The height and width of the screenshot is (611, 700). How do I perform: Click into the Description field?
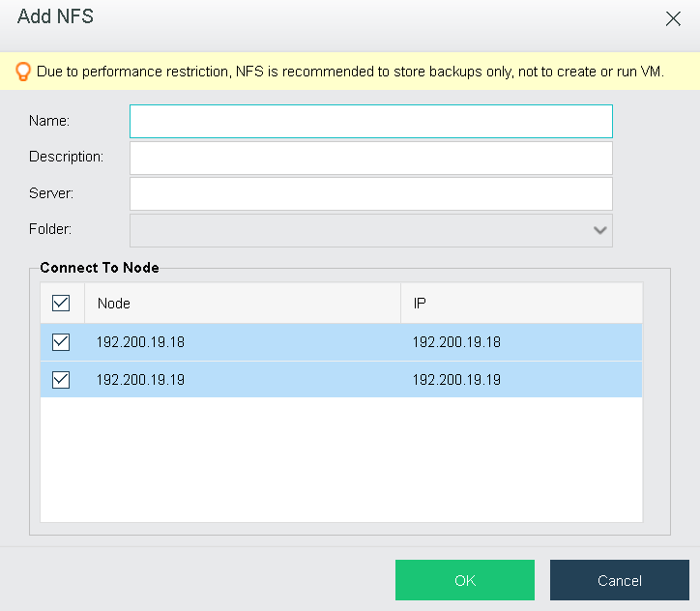point(371,158)
